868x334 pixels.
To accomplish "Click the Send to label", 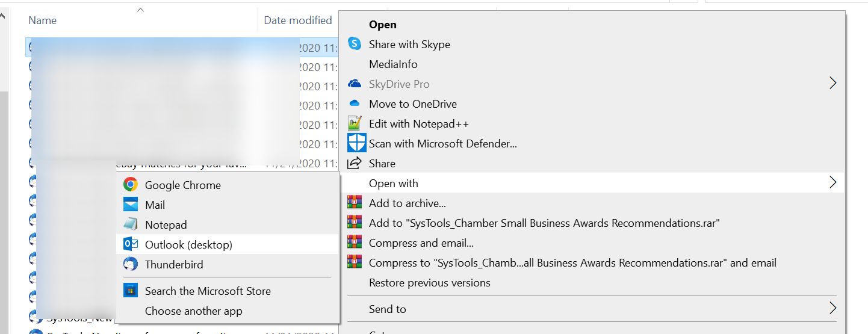I will pyautogui.click(x=388, y=309).
